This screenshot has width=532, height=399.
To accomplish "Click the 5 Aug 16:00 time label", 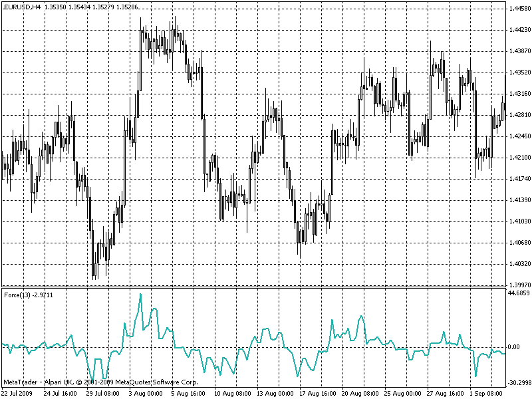I will (x=188, y=394).
